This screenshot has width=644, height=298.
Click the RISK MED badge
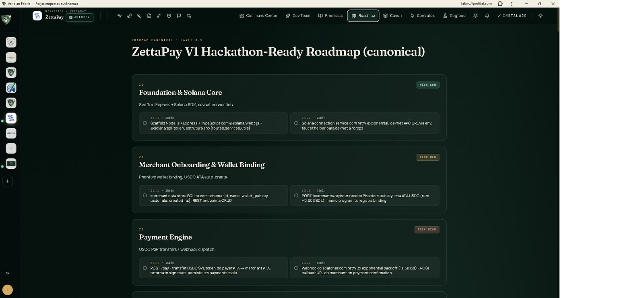(428, 157)
